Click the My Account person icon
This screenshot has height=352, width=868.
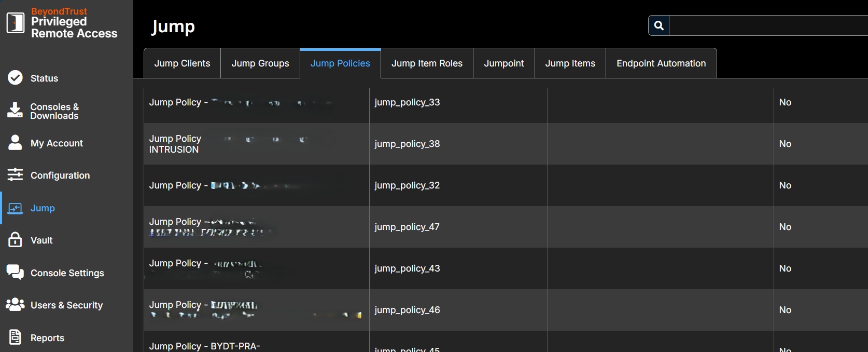(15, 143)
